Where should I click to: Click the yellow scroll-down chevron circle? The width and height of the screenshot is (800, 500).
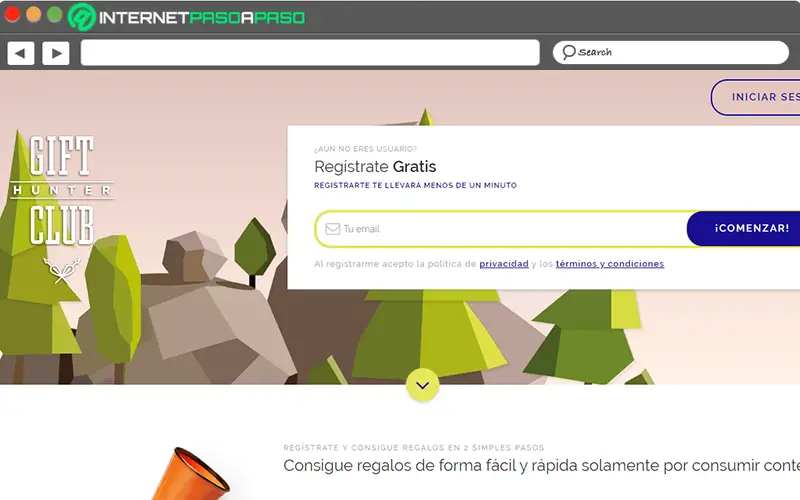422,385
